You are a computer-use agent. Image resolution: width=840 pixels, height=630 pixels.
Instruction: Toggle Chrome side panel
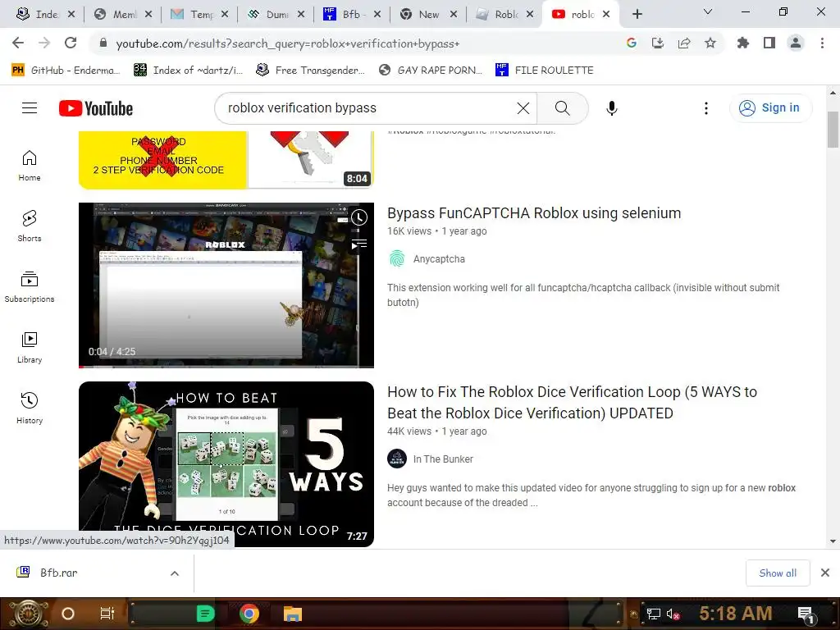click(x=769, y=43)
